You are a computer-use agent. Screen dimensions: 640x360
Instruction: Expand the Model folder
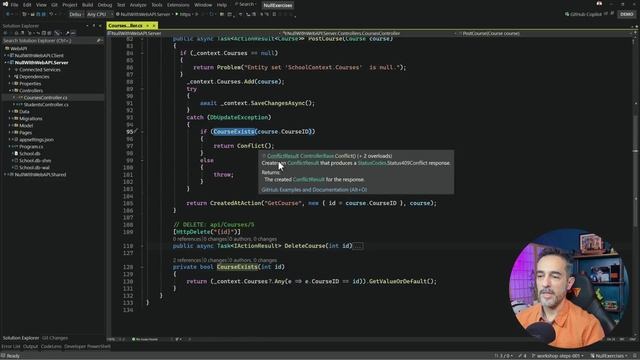pos(10,125)
